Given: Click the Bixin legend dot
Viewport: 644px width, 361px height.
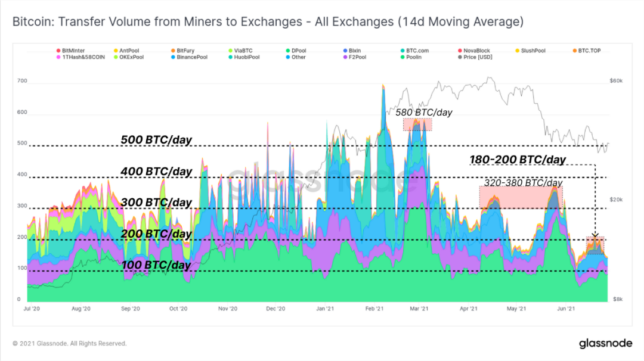Looking at the screenshot, I should [345, 51].
